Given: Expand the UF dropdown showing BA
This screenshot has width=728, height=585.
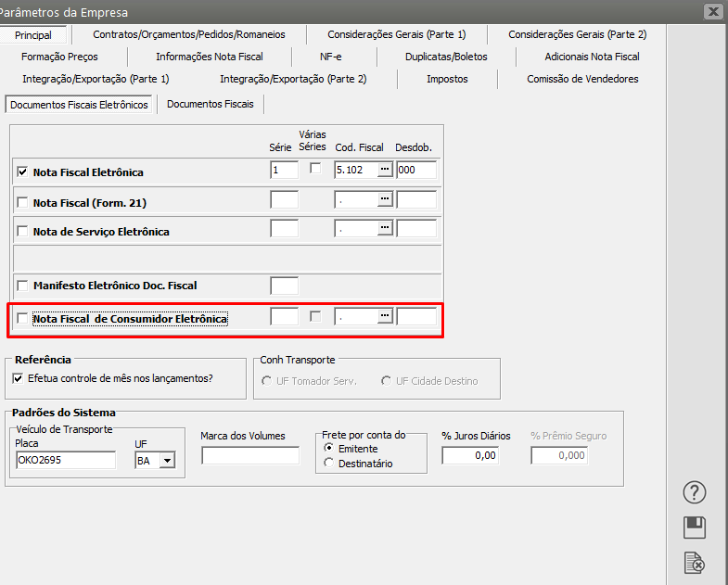Looking at the screenshot, I should point(167,461).
